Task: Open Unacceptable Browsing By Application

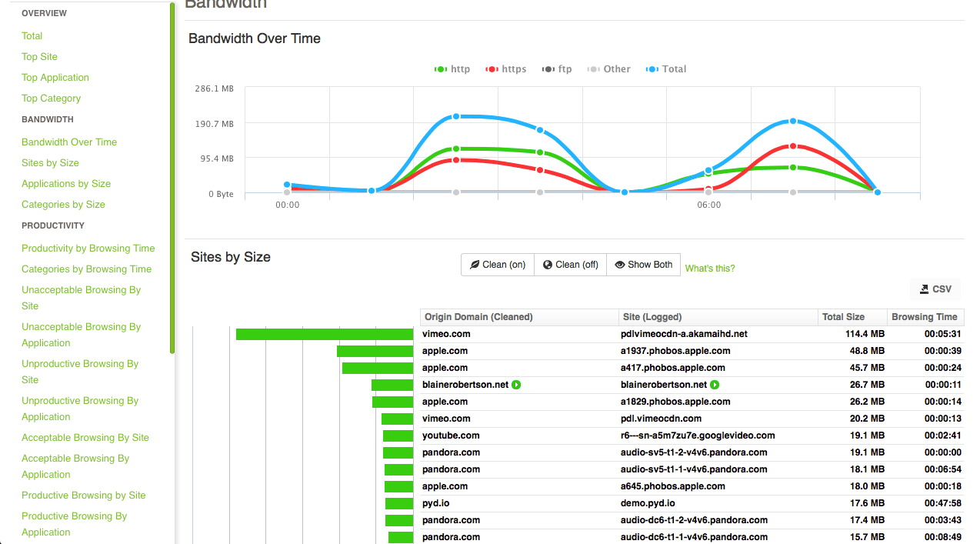Action: pos(82,335)
